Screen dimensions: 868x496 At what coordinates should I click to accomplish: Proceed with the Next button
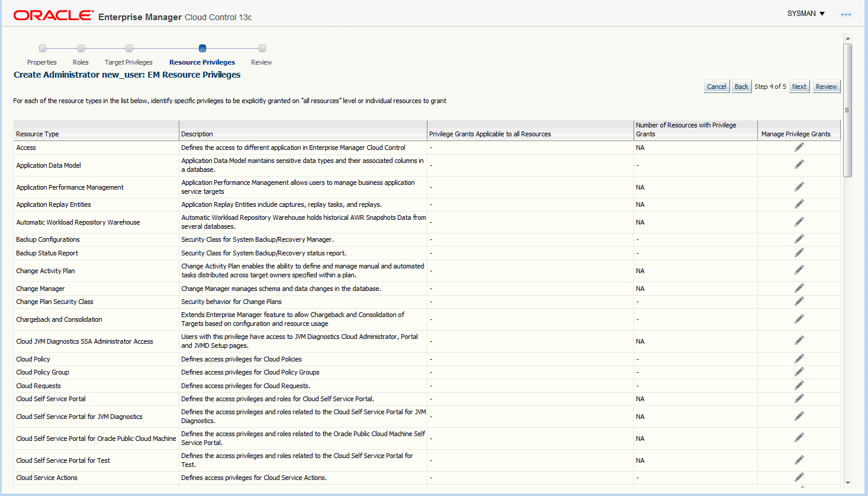799,87
